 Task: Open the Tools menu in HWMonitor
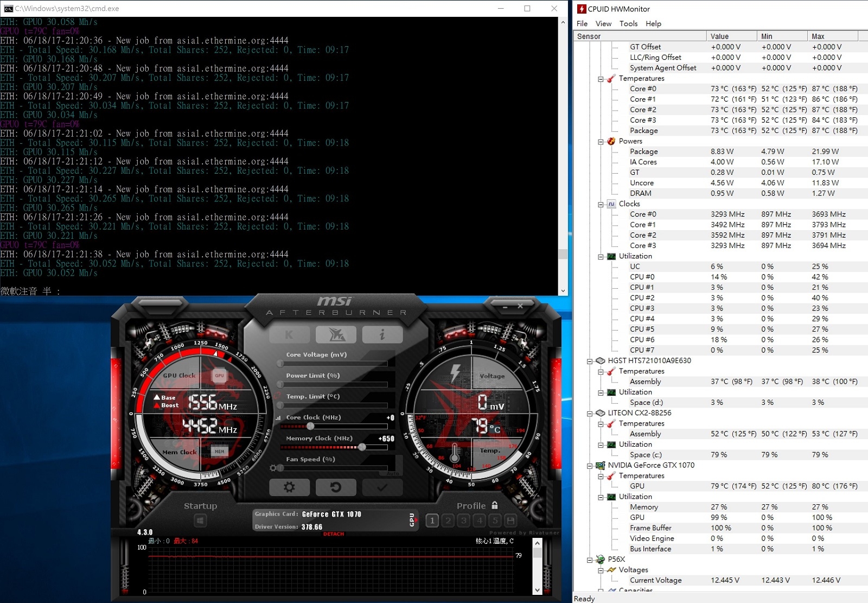(x=629, y=23)
